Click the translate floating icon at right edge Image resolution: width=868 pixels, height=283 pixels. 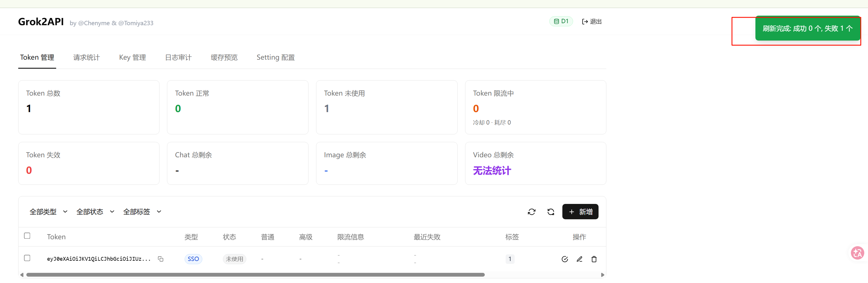point(858,253)
